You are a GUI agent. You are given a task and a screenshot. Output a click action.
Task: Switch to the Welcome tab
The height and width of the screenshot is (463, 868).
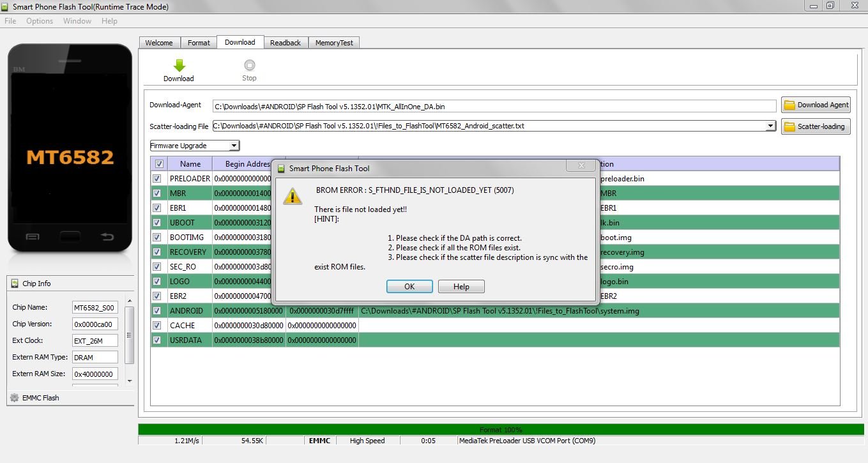159,43
